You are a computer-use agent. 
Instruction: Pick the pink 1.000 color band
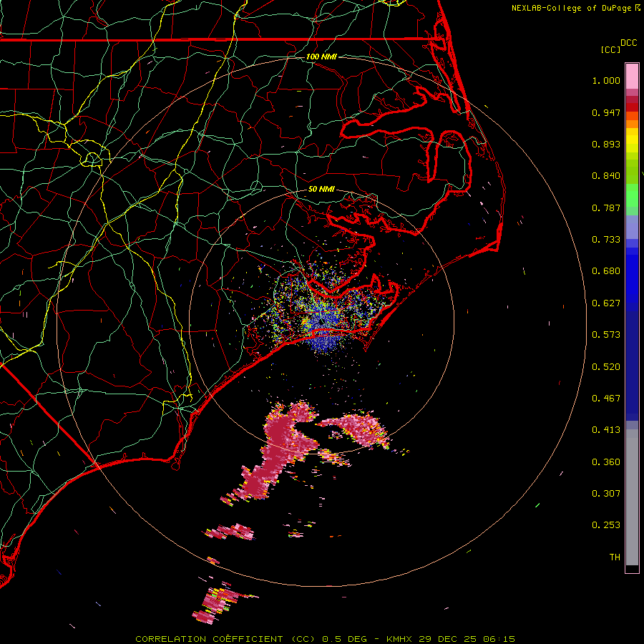(632, 76)
